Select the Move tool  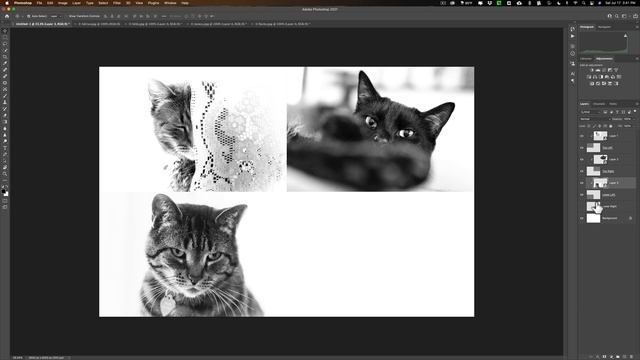point(5,31)
